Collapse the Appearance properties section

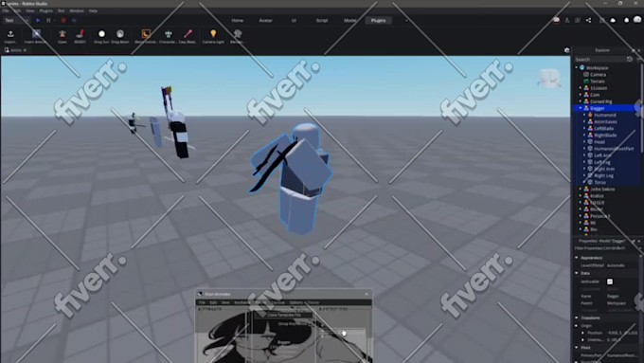577,258
